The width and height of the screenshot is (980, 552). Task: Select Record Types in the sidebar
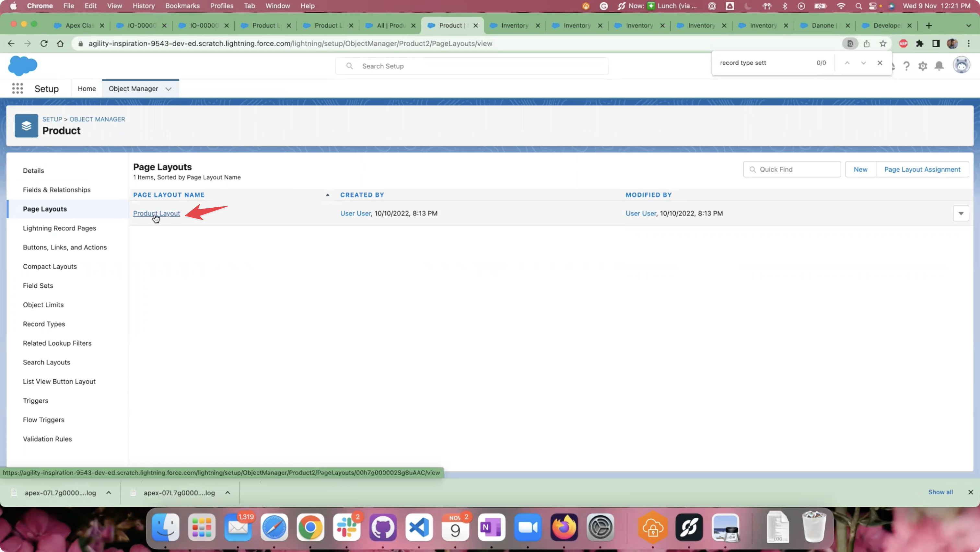coord(44,324)
